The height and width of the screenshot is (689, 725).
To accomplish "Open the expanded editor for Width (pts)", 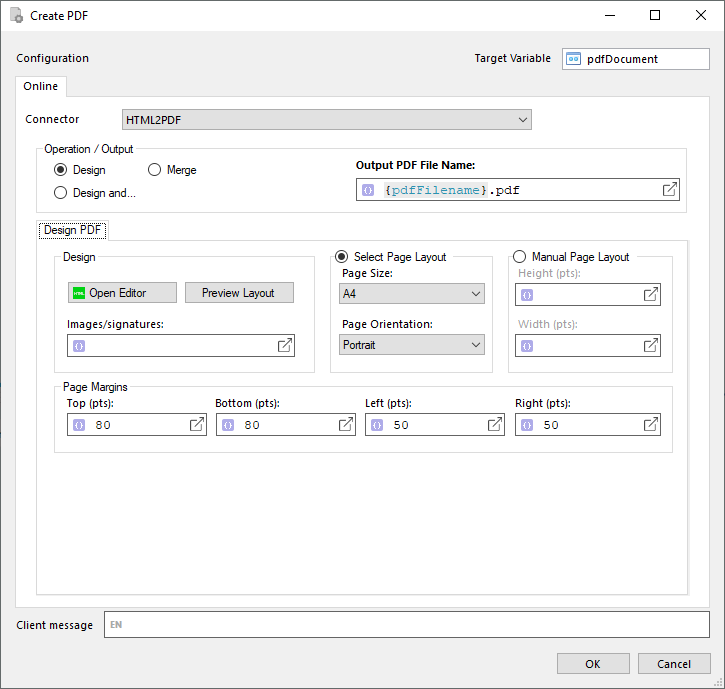I will (x=651, y=345).
